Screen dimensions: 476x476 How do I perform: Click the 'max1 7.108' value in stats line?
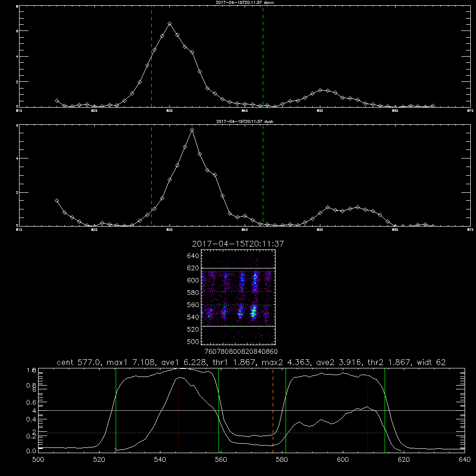click(129, 362)
